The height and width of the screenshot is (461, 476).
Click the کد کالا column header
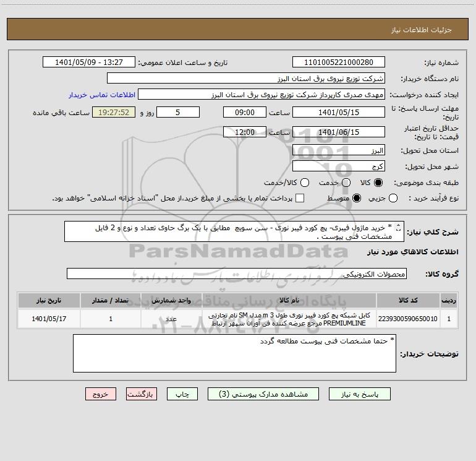click(x=408, y=301)
